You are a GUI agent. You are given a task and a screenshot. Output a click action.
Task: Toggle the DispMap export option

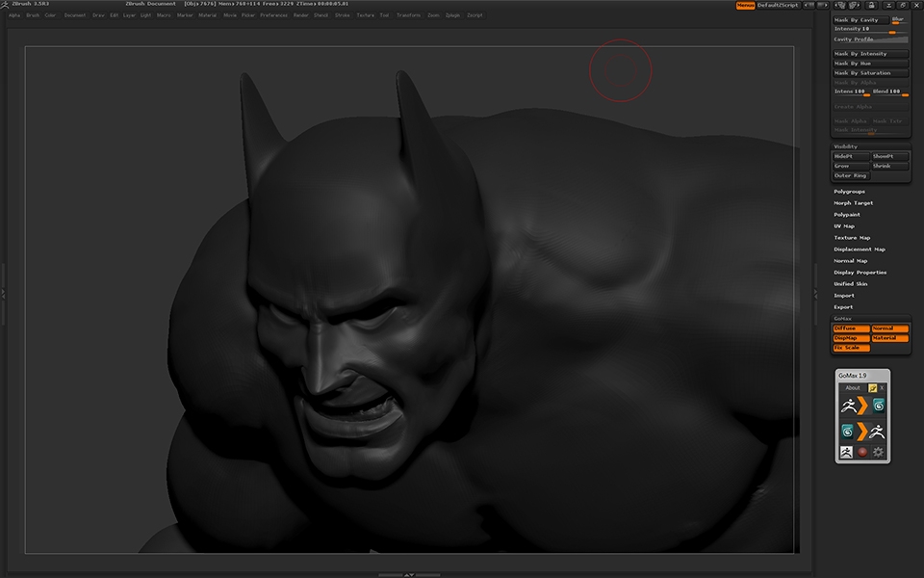click(x=851, y=338)
